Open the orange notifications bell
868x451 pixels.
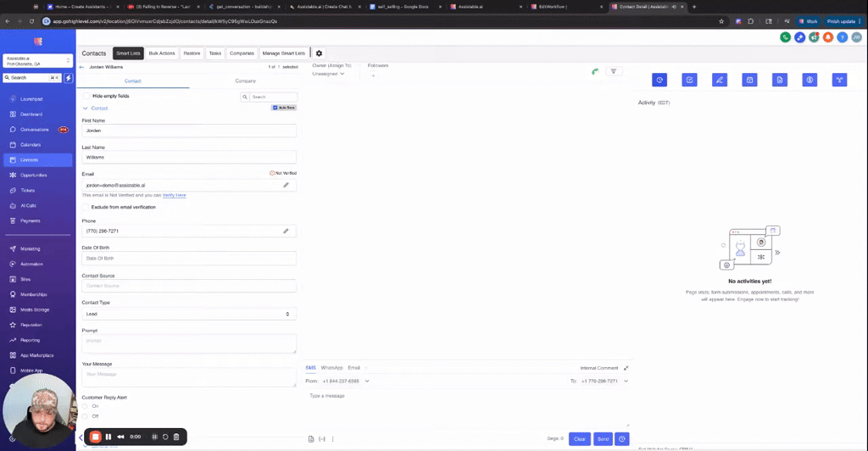[827, 37]
